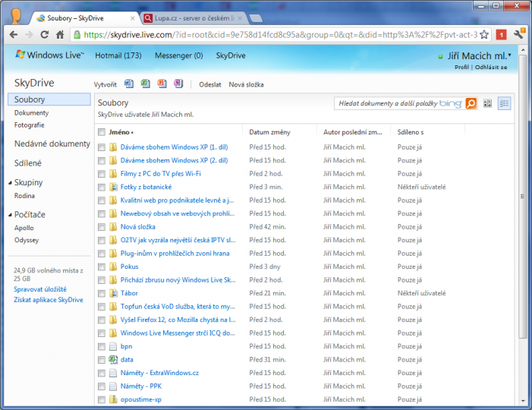Screen dimensions: 532x410
Task: Open the Apollo computer
Action: coord(24,228)
